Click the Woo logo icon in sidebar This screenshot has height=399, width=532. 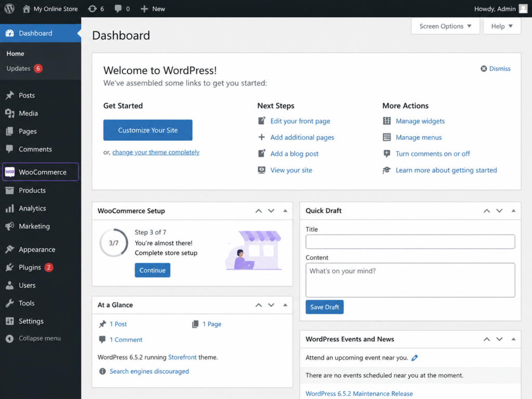pos(9,172)
